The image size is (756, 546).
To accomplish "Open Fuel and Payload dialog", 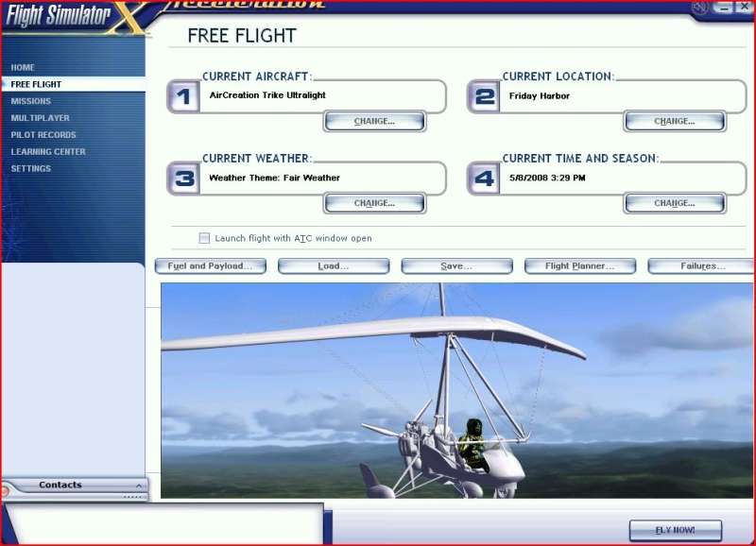I will click(210, 266).
